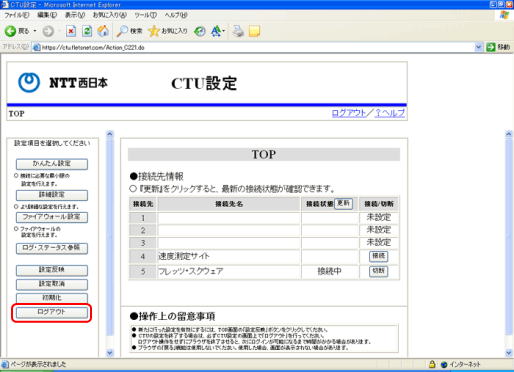Viewport: 514px width, 372px height.
Task: Open Favorites star icon
Action: coord(154,31)
